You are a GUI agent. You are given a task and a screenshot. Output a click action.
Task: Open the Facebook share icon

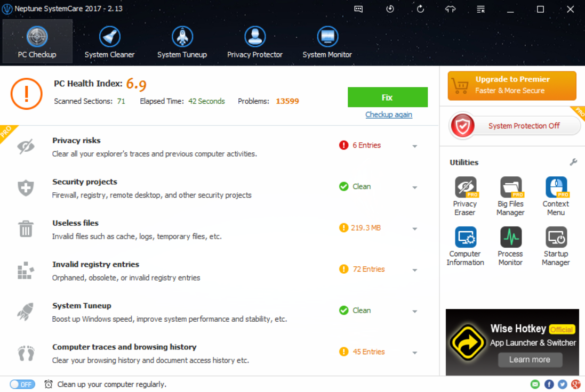pyautogui.click(x=549, y=384)
